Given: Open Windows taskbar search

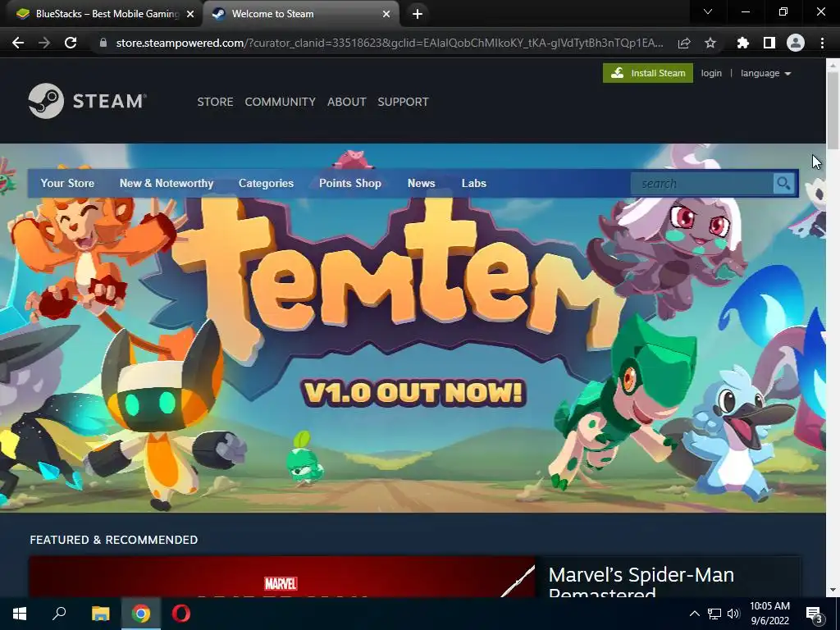Looking at the screenshot, I should 59,614.
